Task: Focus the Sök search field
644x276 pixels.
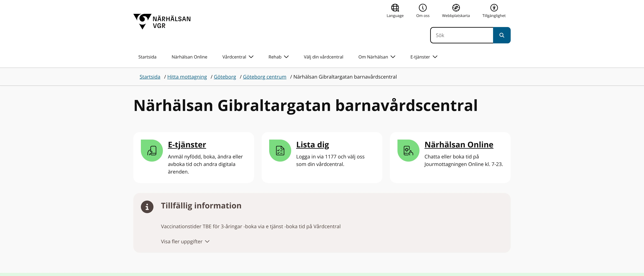Action: [461, 35]
